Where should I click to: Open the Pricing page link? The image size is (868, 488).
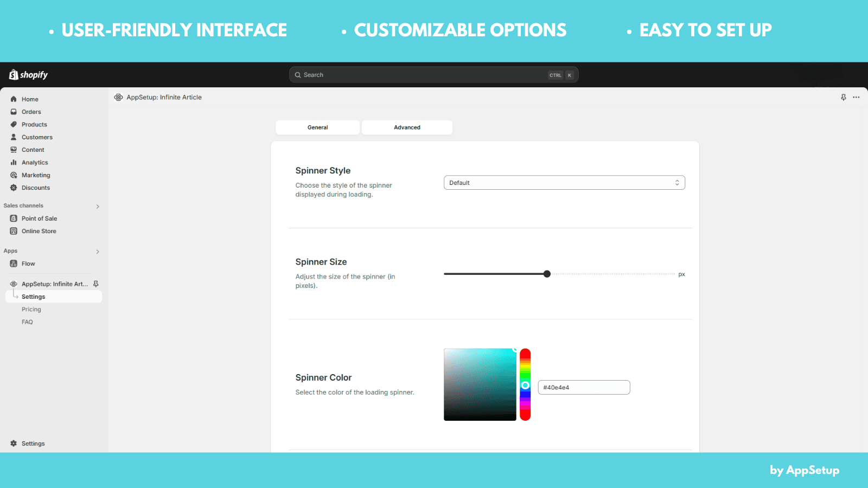point(31,310)
